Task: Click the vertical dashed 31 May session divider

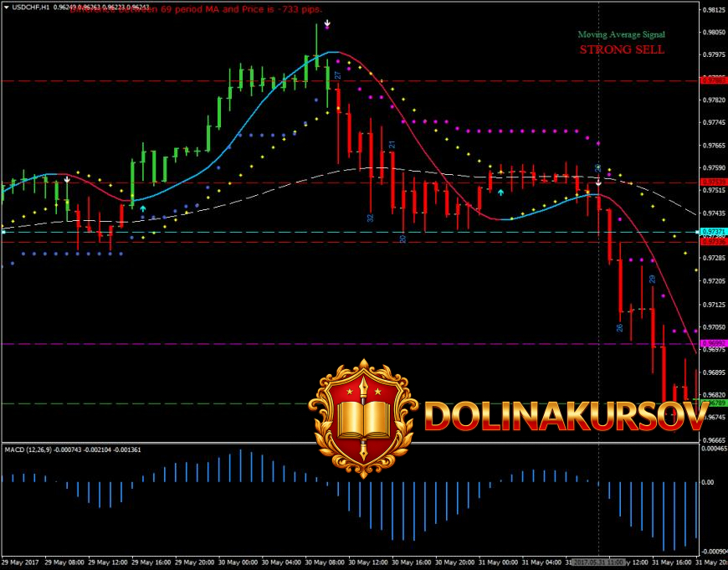Action: click(x=599, y=251)
